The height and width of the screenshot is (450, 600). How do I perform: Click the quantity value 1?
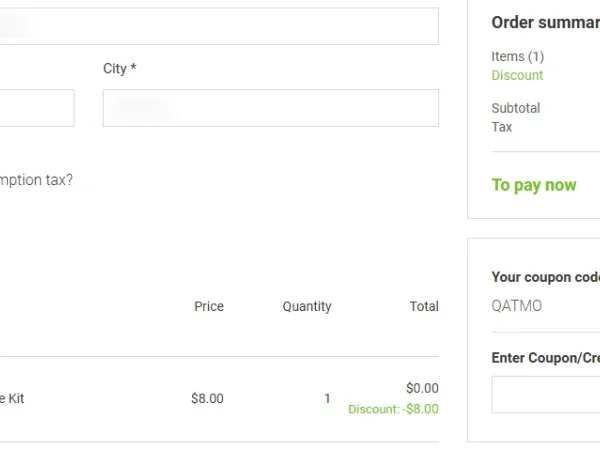pos(327,398)
